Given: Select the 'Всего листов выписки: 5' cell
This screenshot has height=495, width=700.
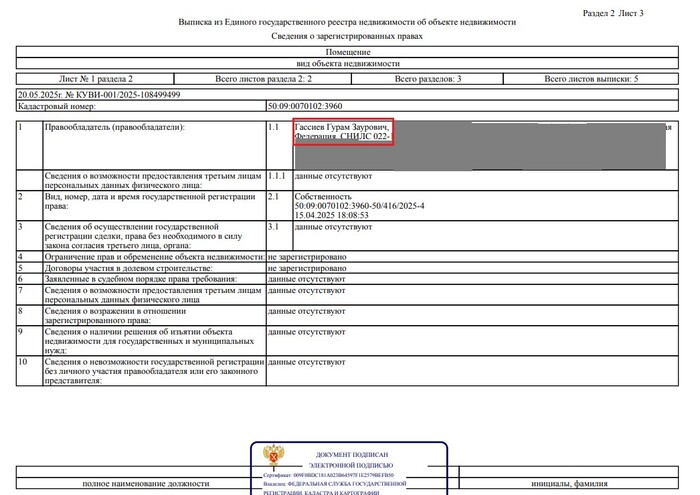Looking at the screenshot, I should pos(590,78).
